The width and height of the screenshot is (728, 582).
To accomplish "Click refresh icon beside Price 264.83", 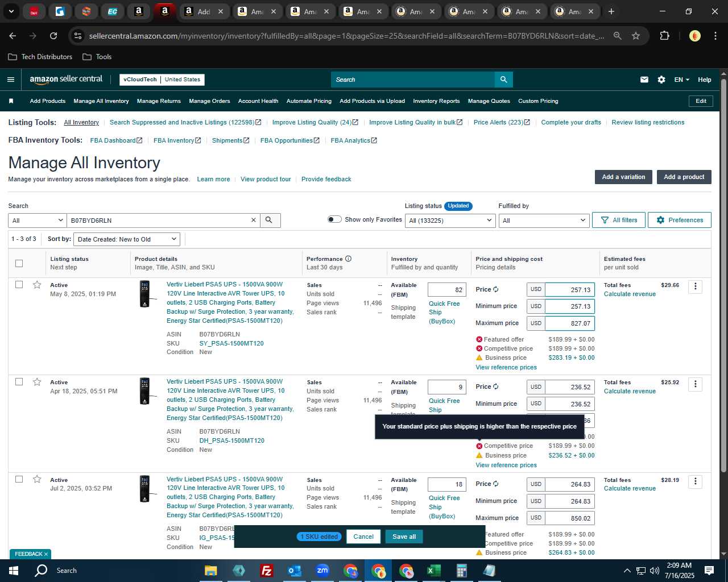I will [x=496, y=484].
